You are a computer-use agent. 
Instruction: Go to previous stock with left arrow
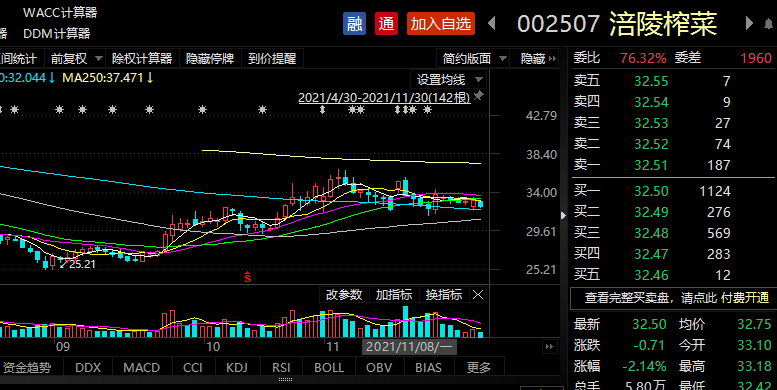pyautogui.click(x=492, y=23)
